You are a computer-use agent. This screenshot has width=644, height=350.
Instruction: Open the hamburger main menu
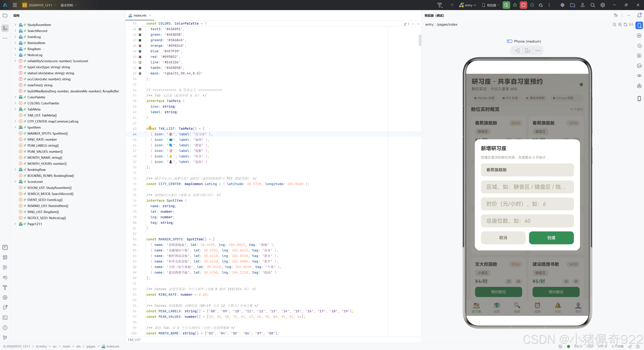pyautogui.click(x=15, y=5)
